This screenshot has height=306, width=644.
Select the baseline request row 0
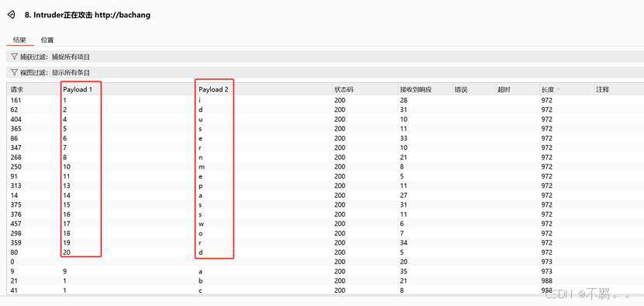tap(325, 262)
